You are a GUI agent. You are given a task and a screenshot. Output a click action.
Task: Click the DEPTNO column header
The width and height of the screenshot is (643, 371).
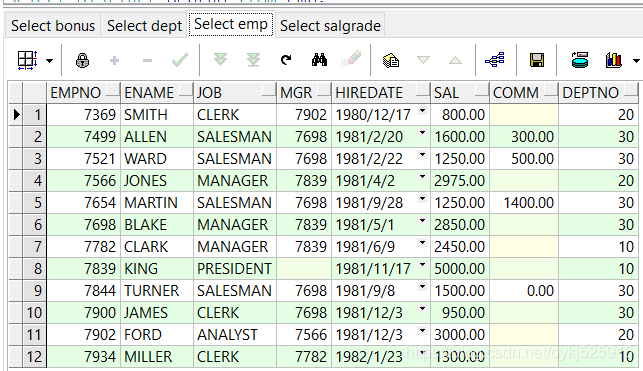coord(599,93)
